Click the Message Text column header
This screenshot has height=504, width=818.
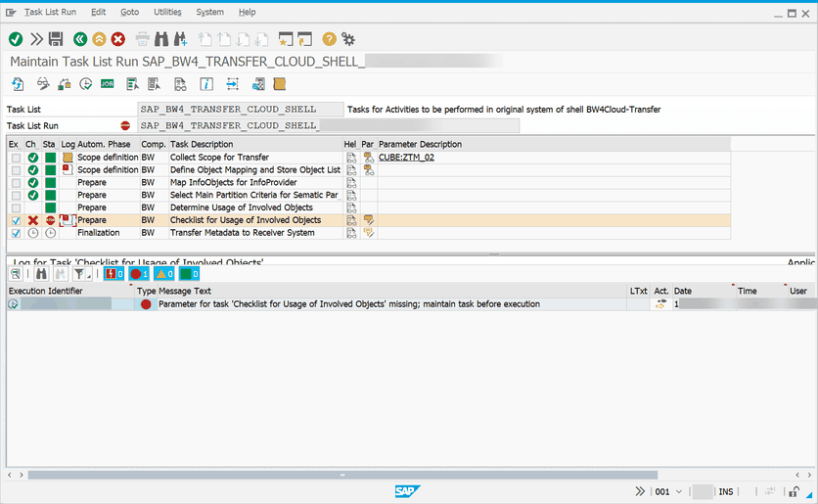391,291
